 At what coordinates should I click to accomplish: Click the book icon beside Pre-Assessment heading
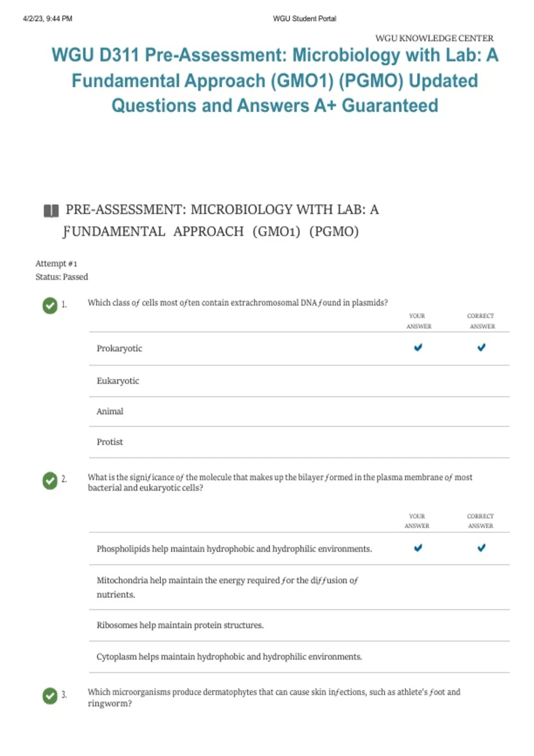[x=51, y=210]
